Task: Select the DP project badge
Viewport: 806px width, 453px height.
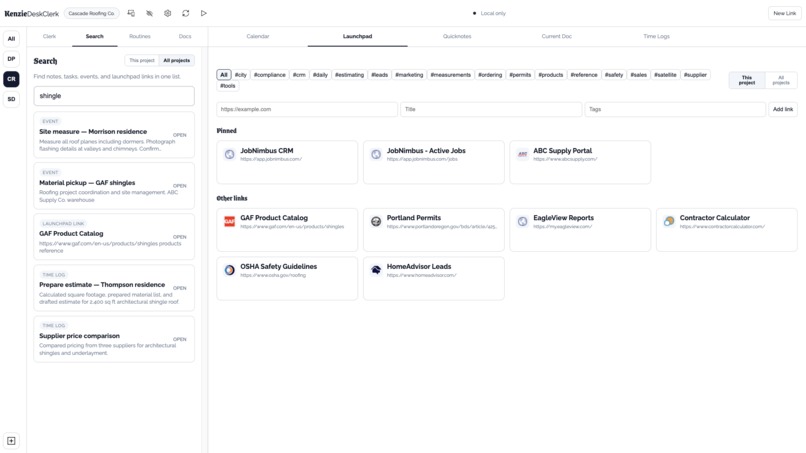Action: (x=11, y=59)
